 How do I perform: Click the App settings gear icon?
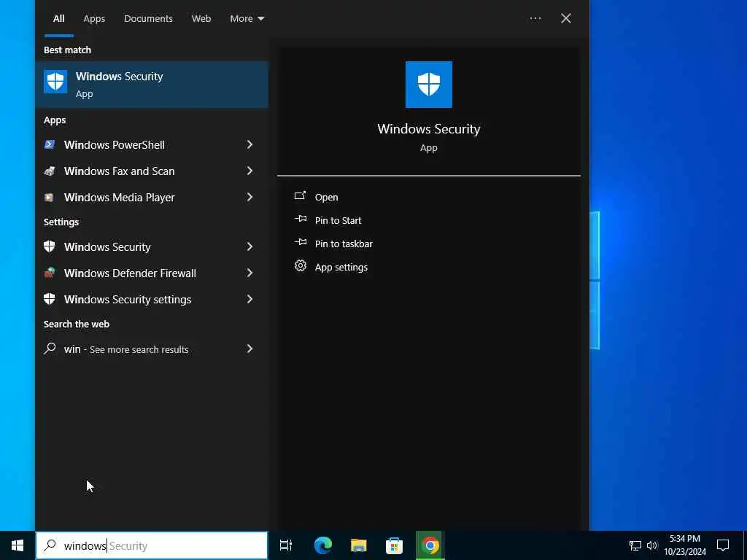tap(300, 266)
